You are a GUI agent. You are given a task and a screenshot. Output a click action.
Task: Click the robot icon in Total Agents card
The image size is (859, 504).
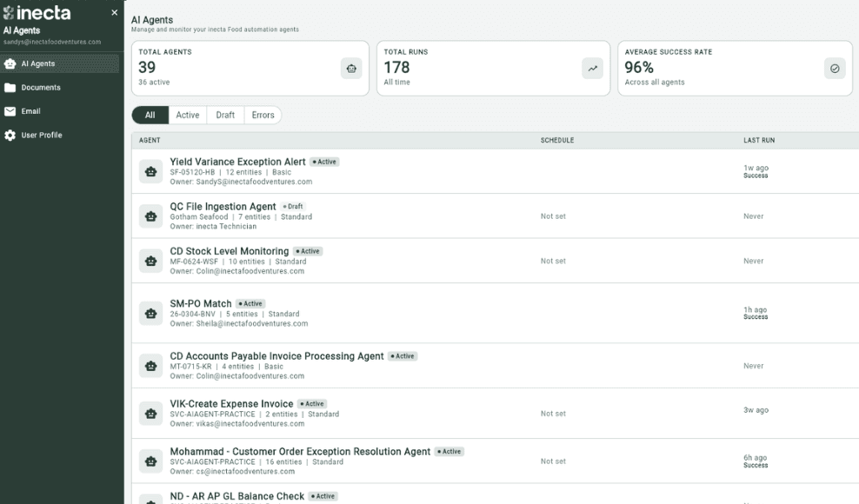(x=351, y=69)
